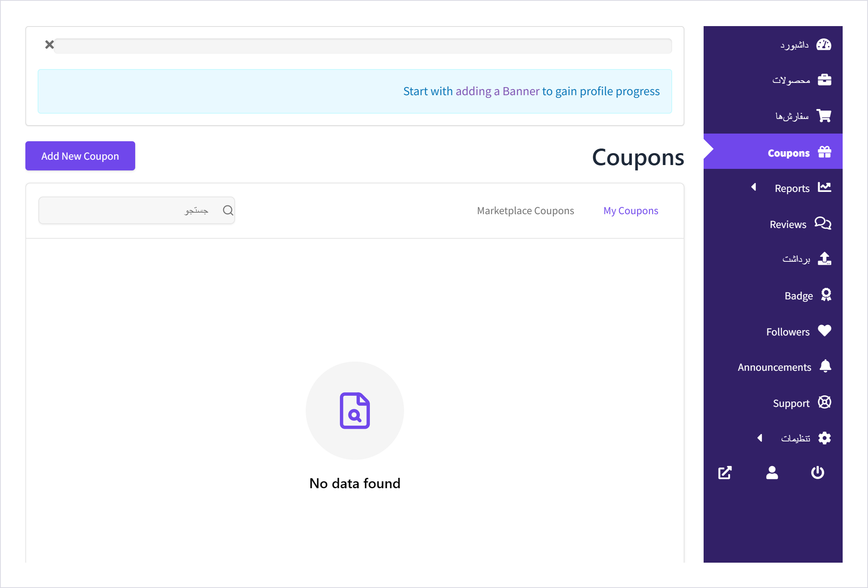Open the Followers heart icon
Viewport: 868px width, 588px height.
tap(824, 331)
